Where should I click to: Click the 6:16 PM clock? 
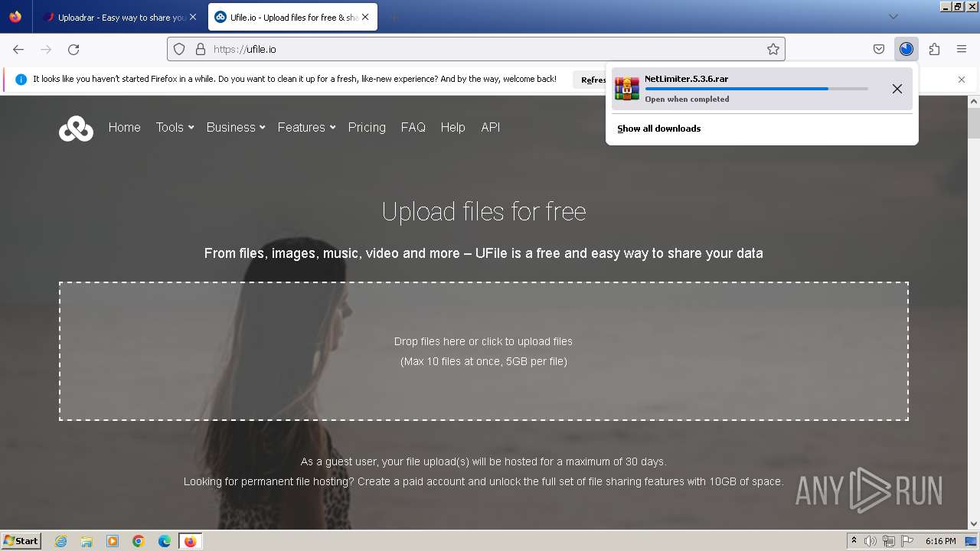[x=941, y=541]
